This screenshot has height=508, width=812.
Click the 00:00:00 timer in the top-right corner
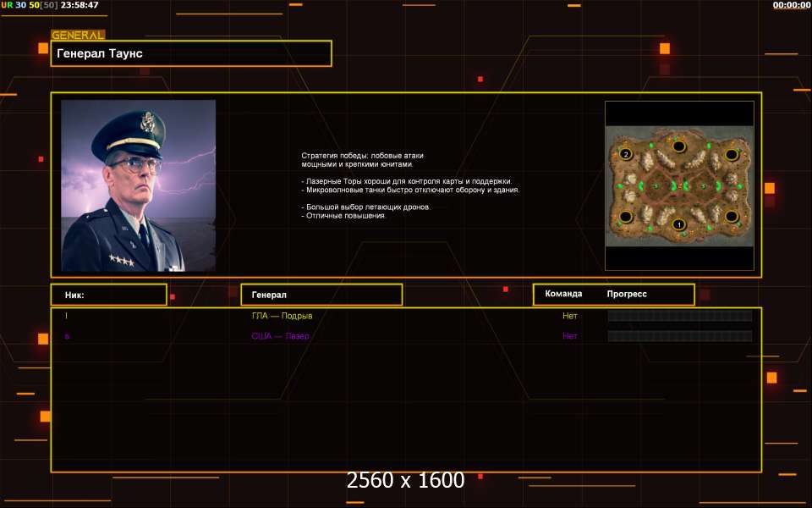click(x=791, y=5)
